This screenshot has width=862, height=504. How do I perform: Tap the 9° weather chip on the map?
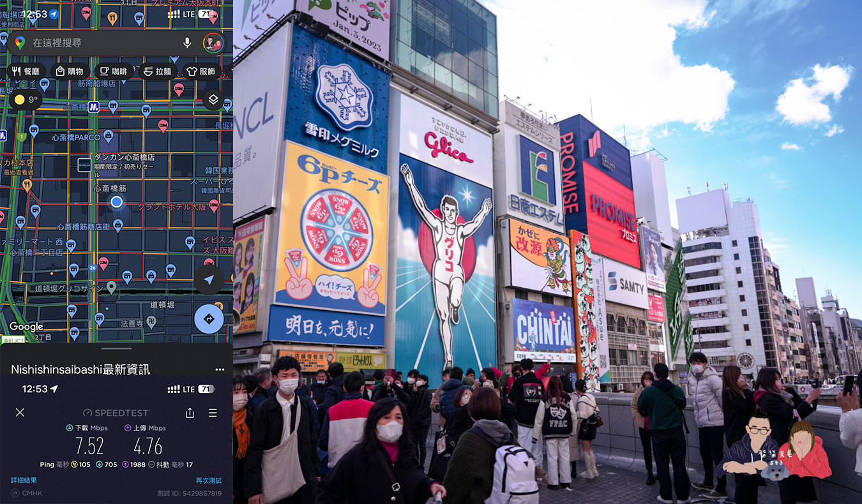tap(26, 100)
